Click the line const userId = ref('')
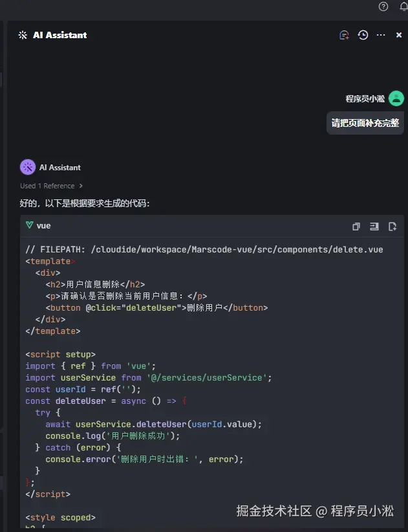Image resolution: width=408 pixels, height=532 pixels. pyautogui.click(x=83, y=389)
